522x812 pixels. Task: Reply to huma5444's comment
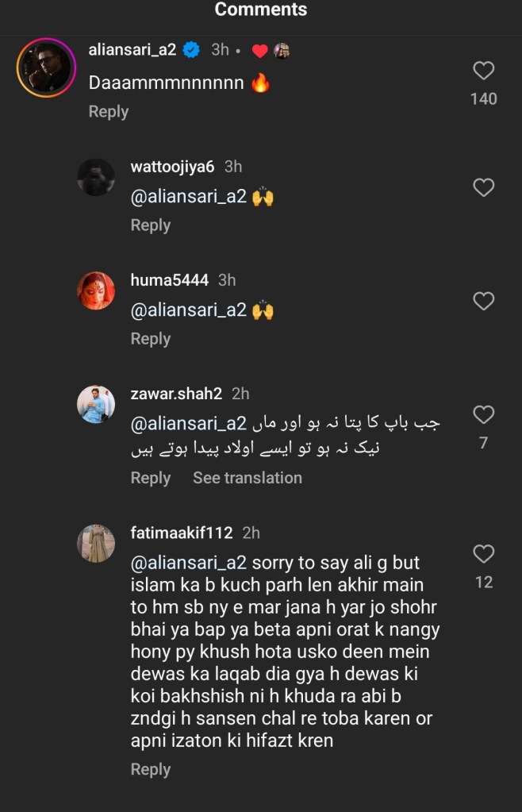[151, 339]
